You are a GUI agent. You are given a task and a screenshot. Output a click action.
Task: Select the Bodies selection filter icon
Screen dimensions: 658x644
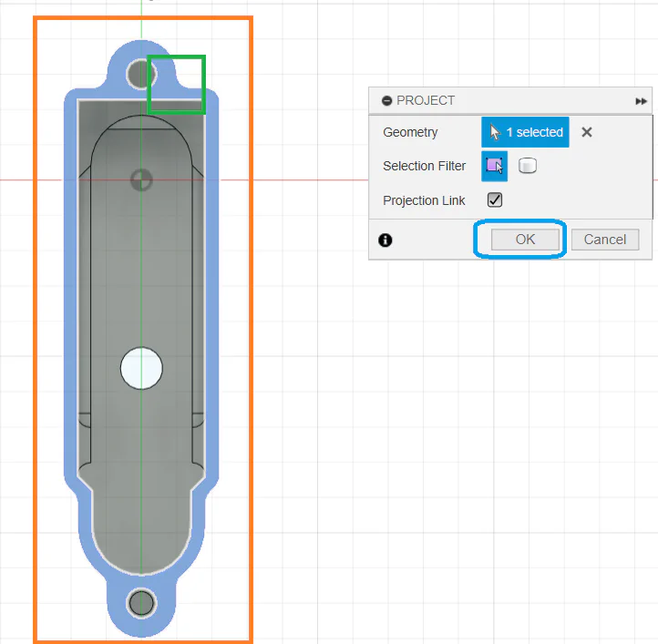tap(528, 166)
